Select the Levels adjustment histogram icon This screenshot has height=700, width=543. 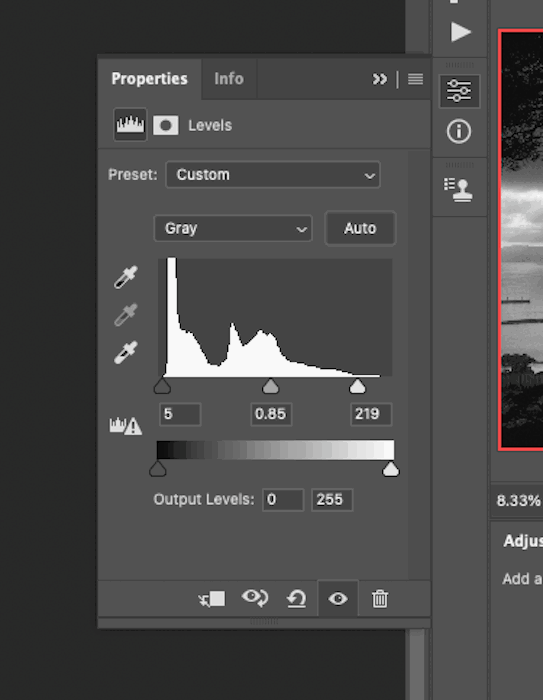pyautogui.click(x=130, y=125)
